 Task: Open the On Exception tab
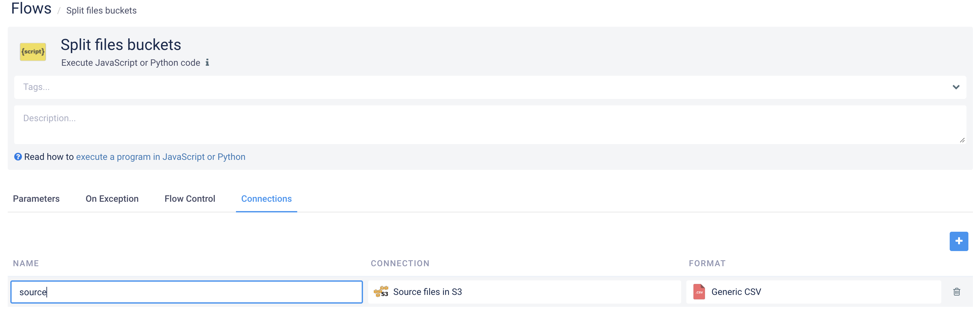coord(112,199)
